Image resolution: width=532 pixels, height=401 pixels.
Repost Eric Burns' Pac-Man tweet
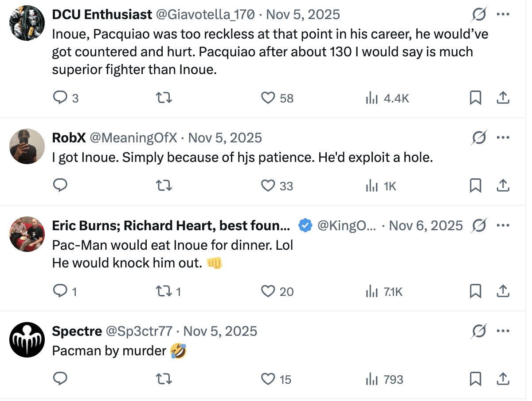coord(164,291)
